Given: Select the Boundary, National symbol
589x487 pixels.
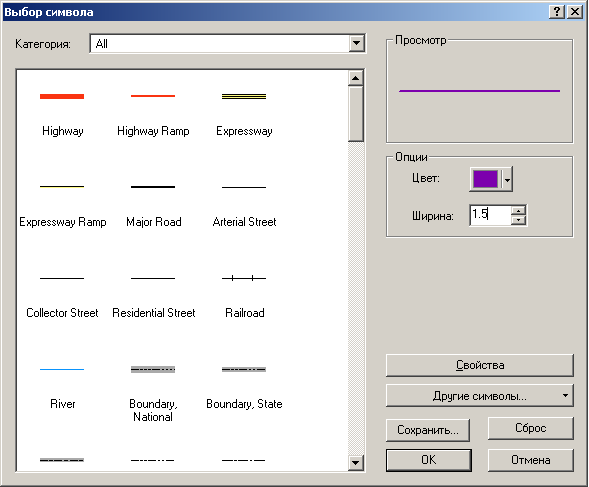Looking at the screenshot, I should 153,391.
